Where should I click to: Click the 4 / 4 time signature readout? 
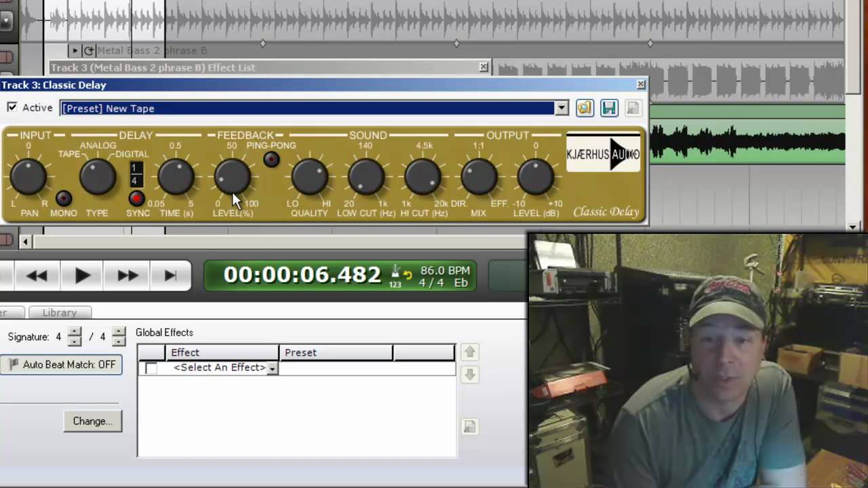pyautogui.click(x=431, y=283)
